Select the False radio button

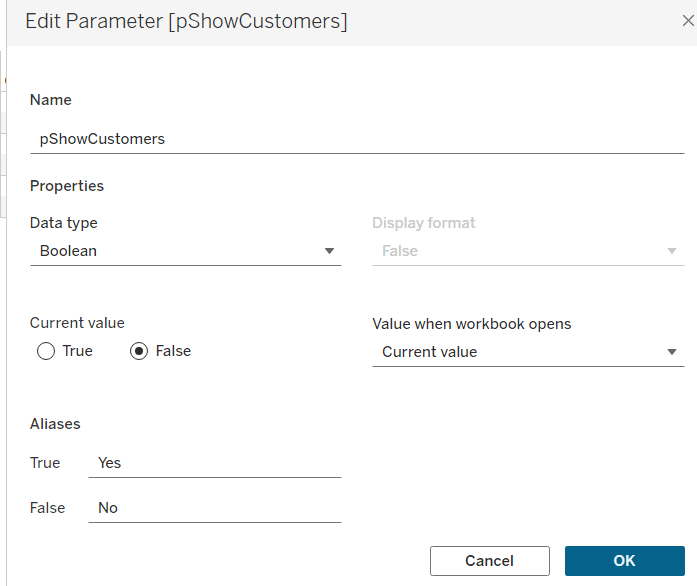(140, 351)
